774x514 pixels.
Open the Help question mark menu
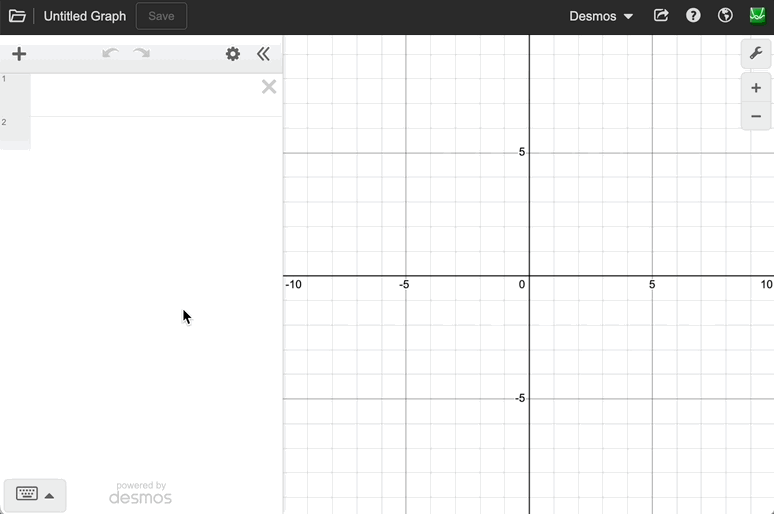pos(693,16)
